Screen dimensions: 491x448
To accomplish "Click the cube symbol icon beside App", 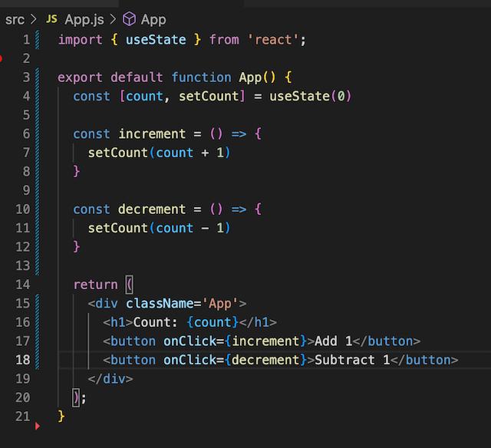I will [x=129, y=19].
